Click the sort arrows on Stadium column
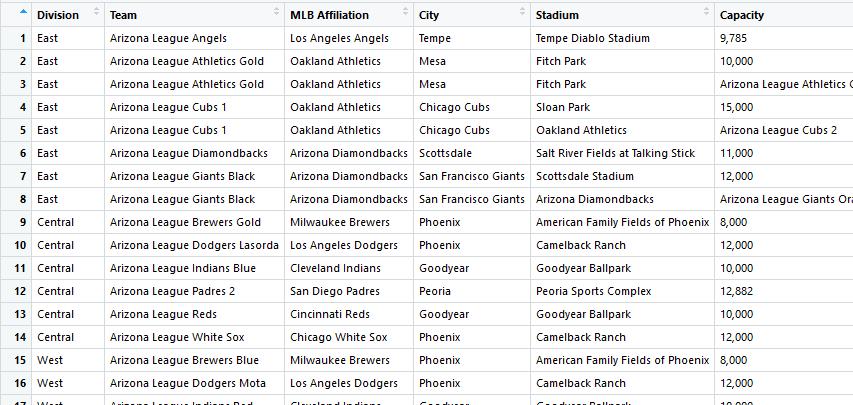The height and width of the screenshot is (405, 853). click(704, 12)
